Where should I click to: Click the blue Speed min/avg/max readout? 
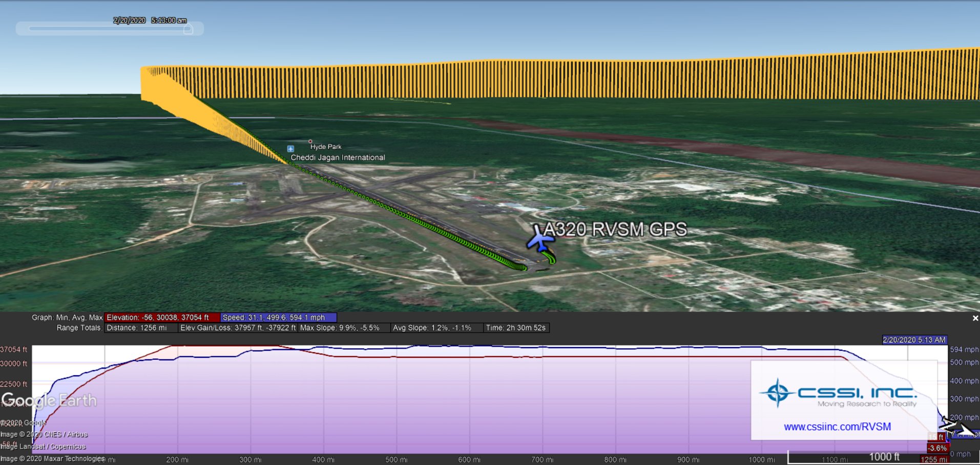278,317
